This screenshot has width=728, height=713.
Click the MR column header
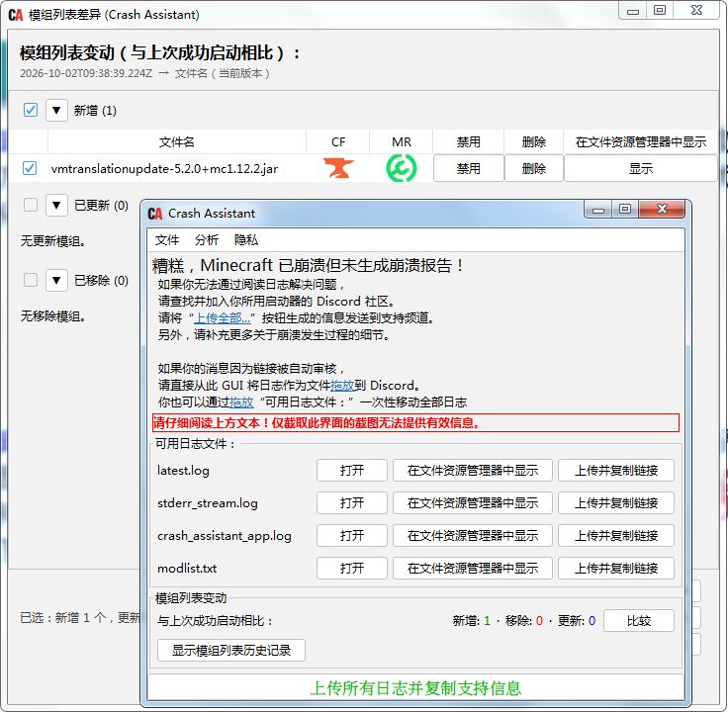tap(402, 142)
